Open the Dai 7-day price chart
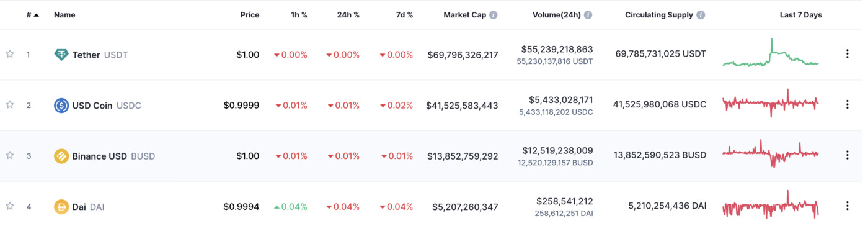Screen dimensions: 868x231 (x=771, y=206)
